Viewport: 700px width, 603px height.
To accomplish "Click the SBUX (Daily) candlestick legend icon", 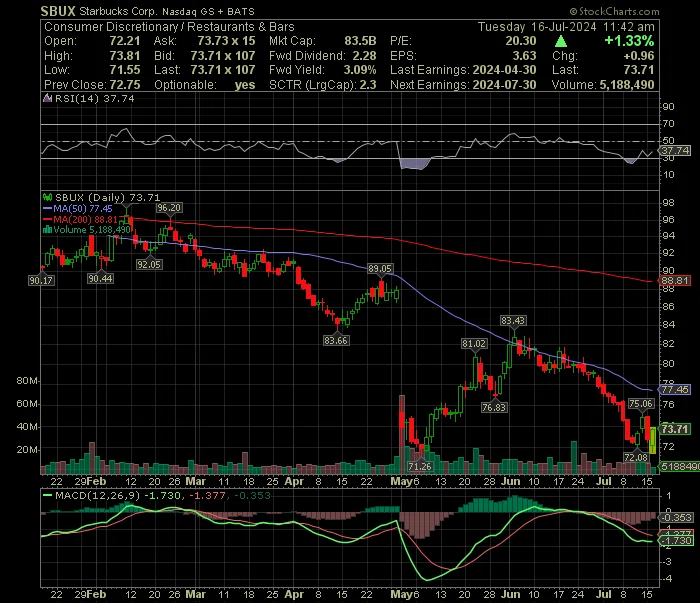I will (x=47, y=197).
